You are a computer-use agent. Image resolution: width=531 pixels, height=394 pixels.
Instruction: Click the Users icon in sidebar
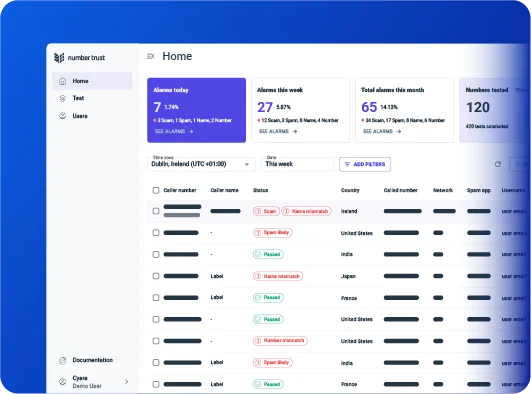coord(63,116)
